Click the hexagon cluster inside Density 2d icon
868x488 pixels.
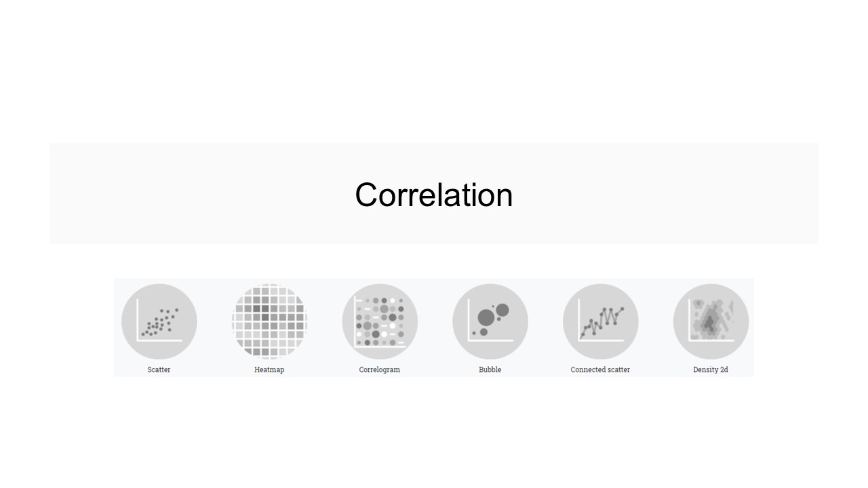pos(709,321)
